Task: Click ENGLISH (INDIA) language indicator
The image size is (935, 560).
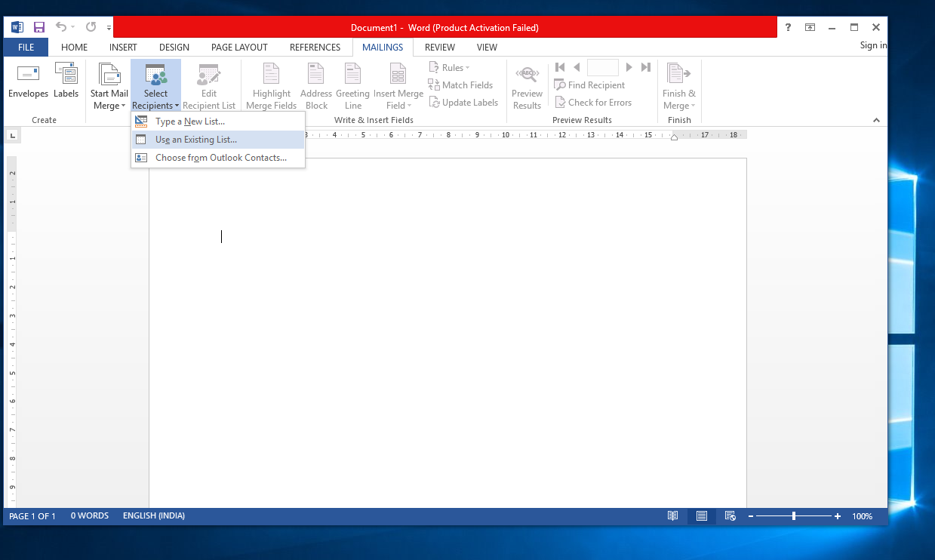Action: (x=153, y=516)
